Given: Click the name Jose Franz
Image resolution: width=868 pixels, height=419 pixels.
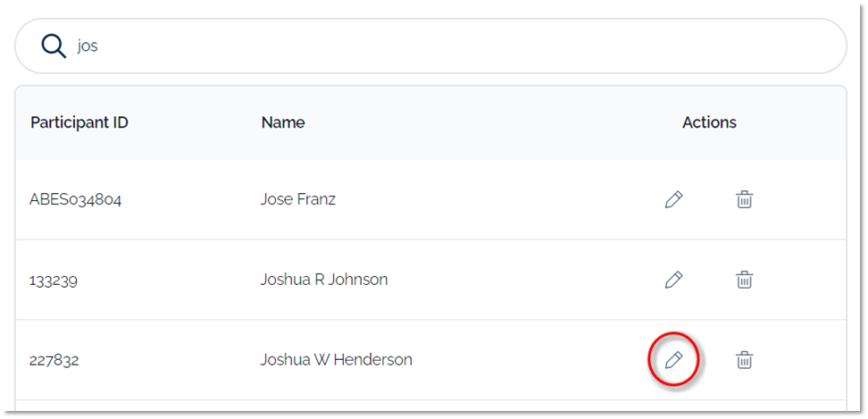Looking at the screenshot, I should pos(298,199).
